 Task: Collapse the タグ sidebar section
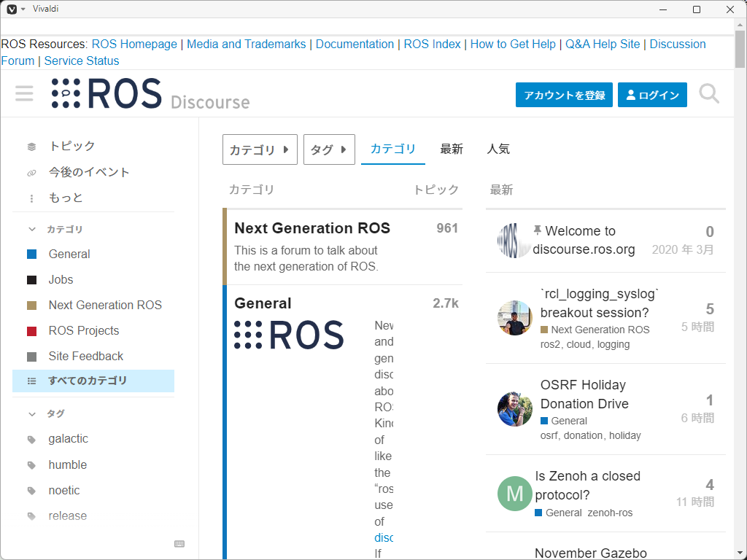(x=32, y=414)
